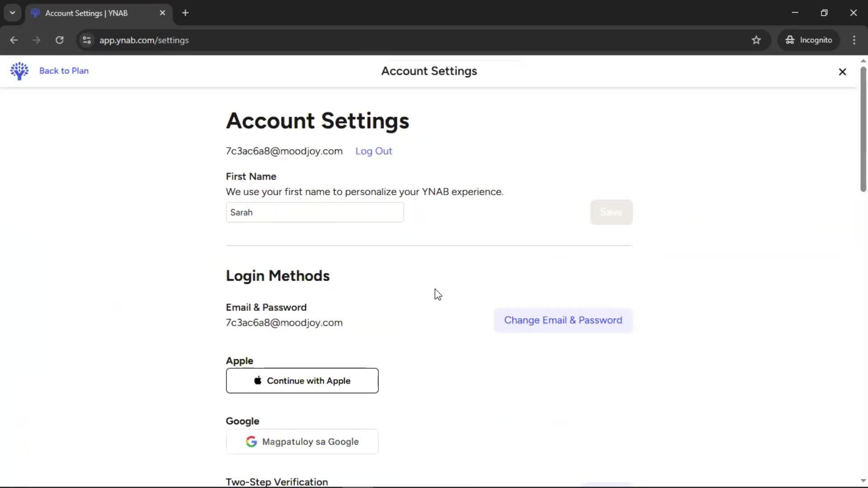Bookmark this page with the star icon

click(756, 40)
